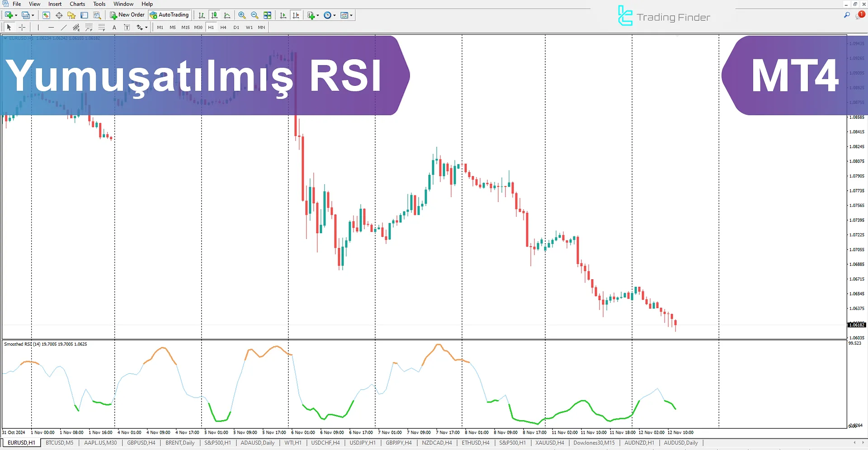Toggle the chart shift indicator
The image size is (868, 450).
pyautogui.click(x=296, y=15)
